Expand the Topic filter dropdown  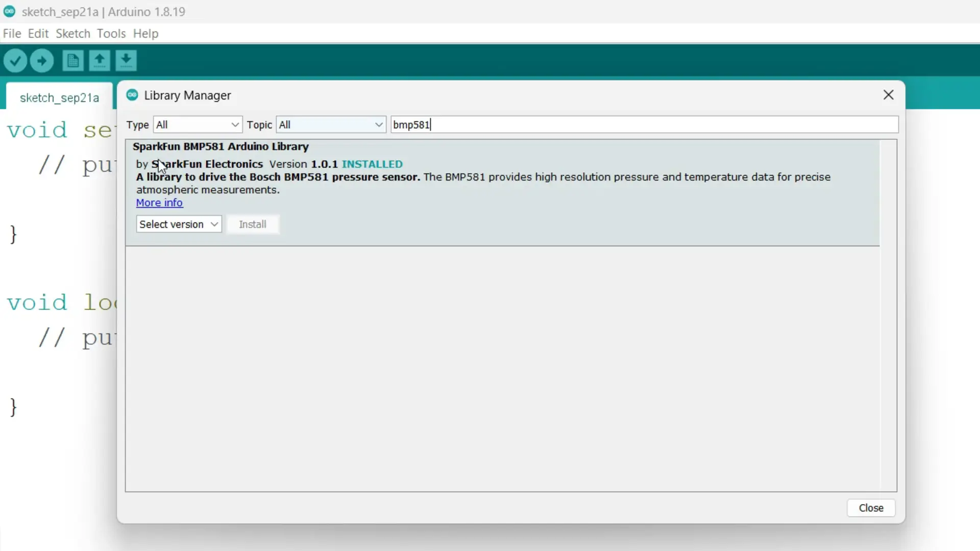tap(331, 124)
